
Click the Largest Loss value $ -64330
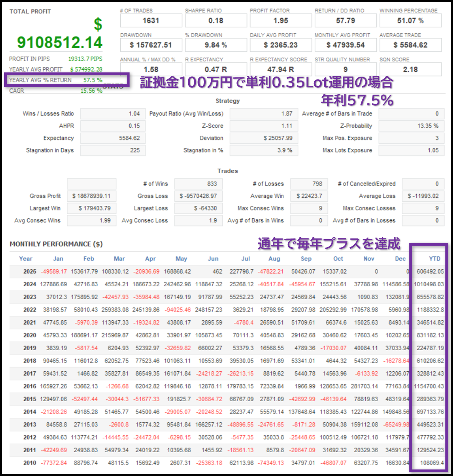[x=198, y=208]
